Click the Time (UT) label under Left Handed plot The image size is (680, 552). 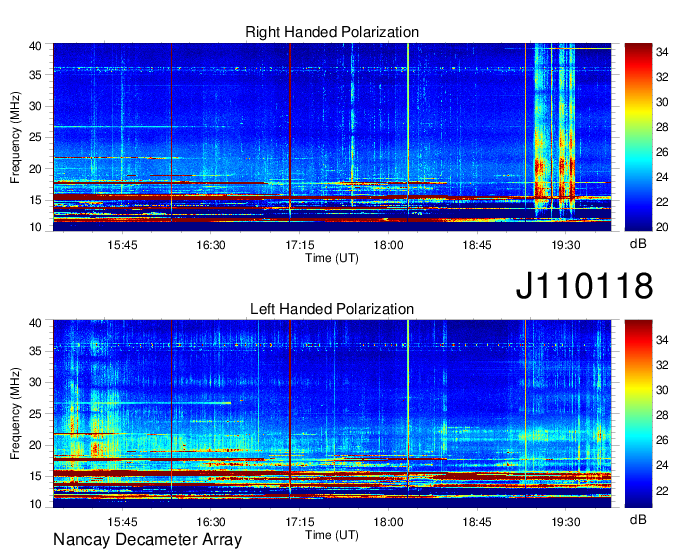point(332,535)
